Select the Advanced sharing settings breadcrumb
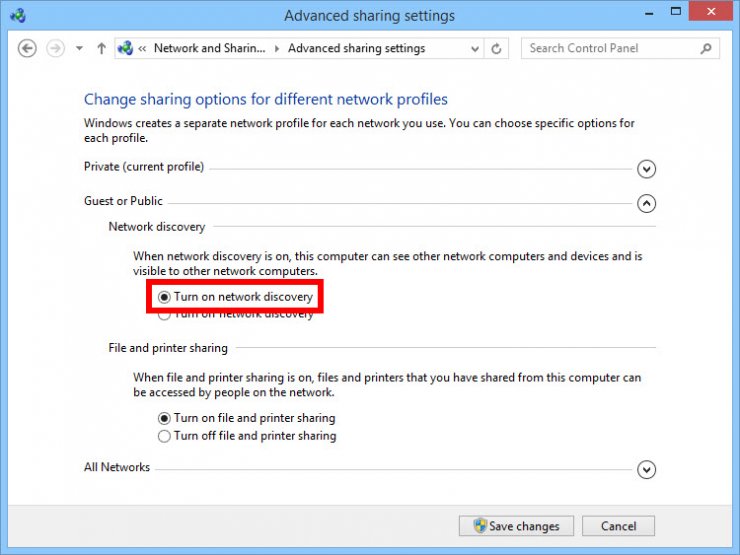The image size is (740, 555). (356, 48)
